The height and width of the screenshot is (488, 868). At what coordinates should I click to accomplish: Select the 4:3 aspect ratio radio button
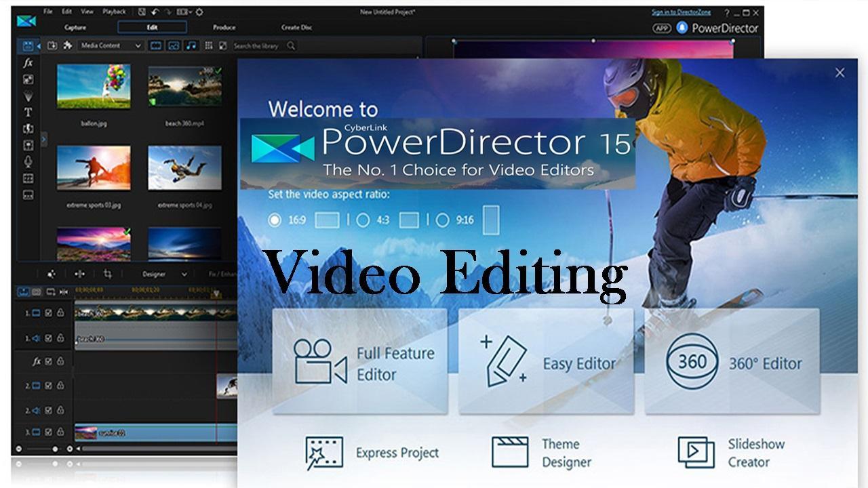click(363, 220)
